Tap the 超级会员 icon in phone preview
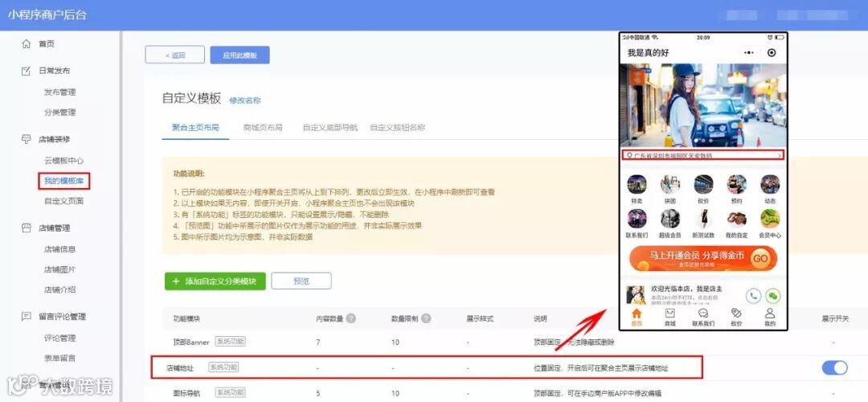Screen dimensions: 868x402 [x=669, y=219]
